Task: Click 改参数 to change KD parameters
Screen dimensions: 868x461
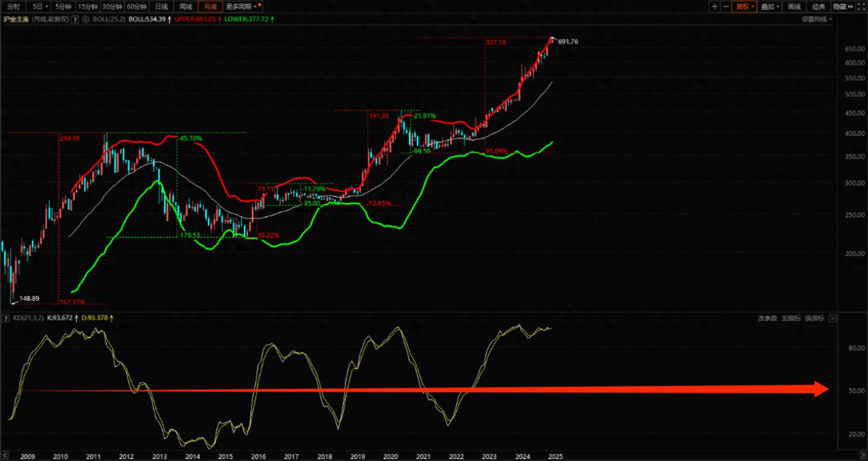Action: coord(767,318)
